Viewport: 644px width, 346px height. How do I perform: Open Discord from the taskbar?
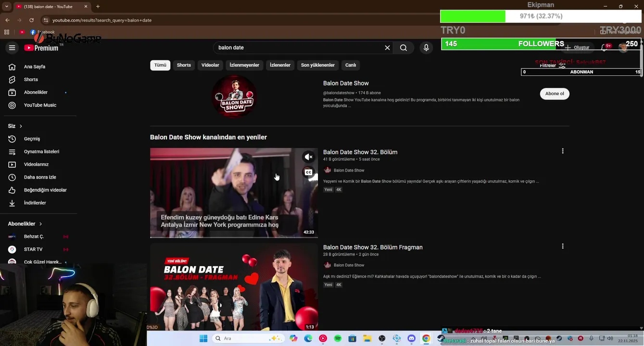pyautogui.click(x=411, y=338)
